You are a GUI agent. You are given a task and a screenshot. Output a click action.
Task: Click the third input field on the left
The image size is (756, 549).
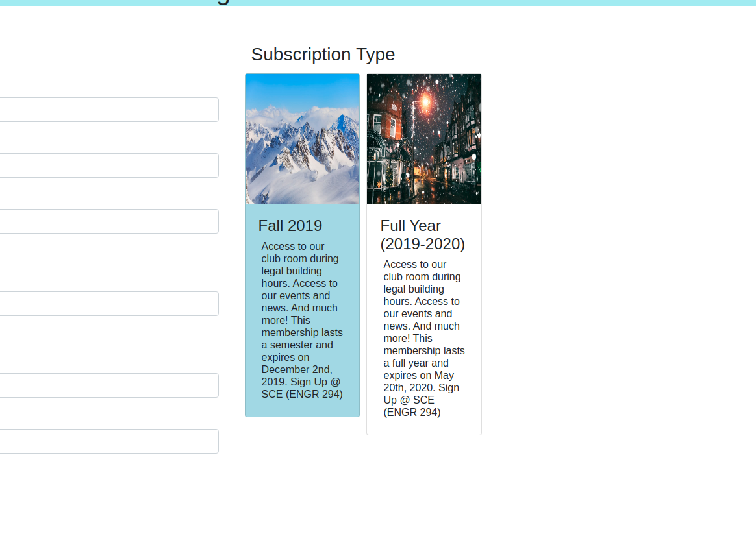(x=109, y=221)
